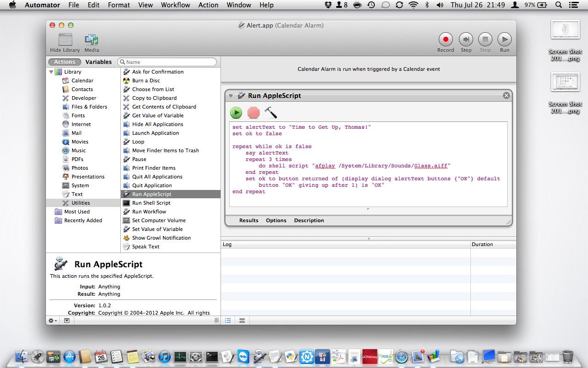Viewport: 588px width, 368px height.
Task: Collapse the Run AppleScript action panel
Action: tap(231, 96)
